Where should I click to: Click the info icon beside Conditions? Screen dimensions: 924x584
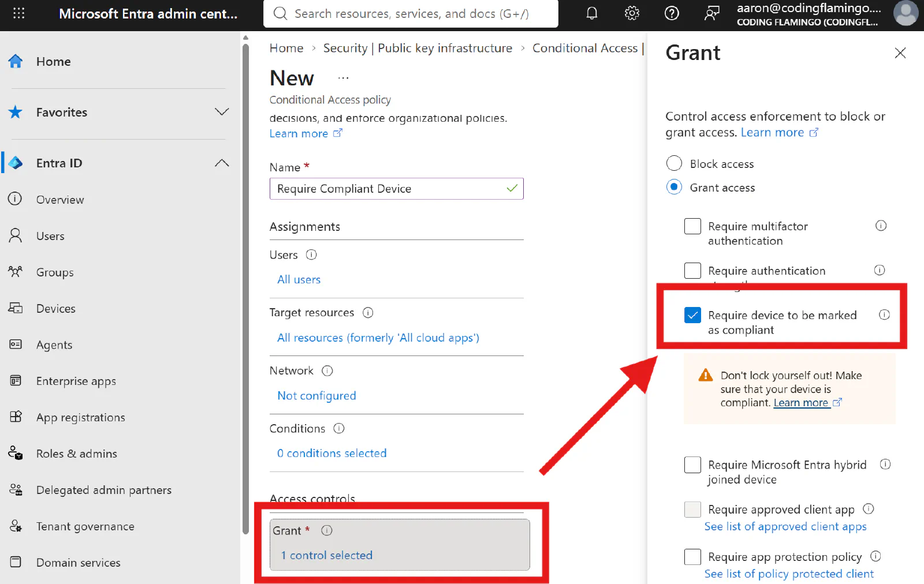tap(339, 428)
